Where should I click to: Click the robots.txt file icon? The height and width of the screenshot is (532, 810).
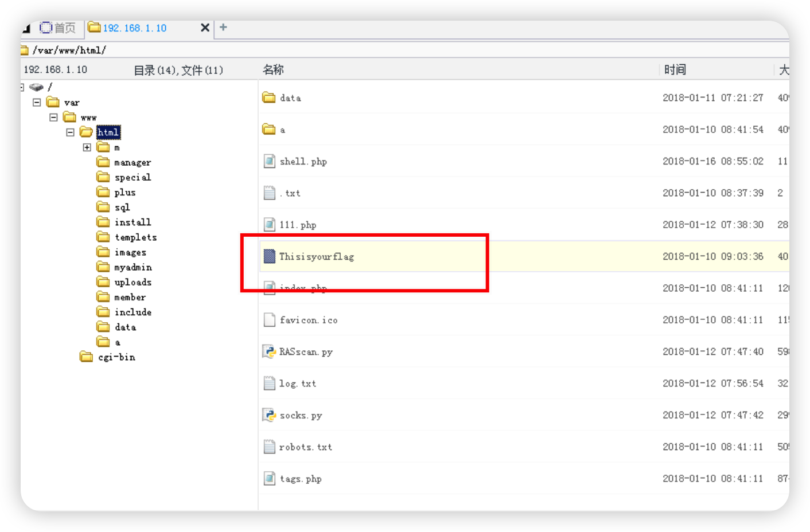269,446
